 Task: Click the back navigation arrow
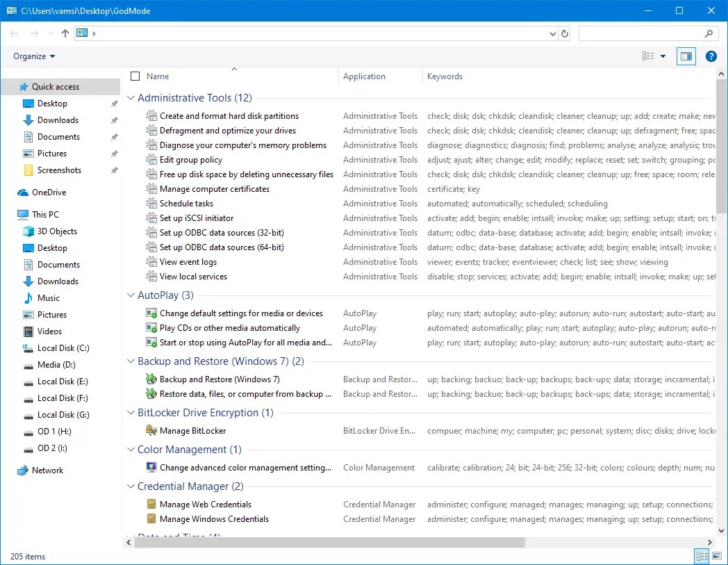pyautogui.click(x=14, y=33)
